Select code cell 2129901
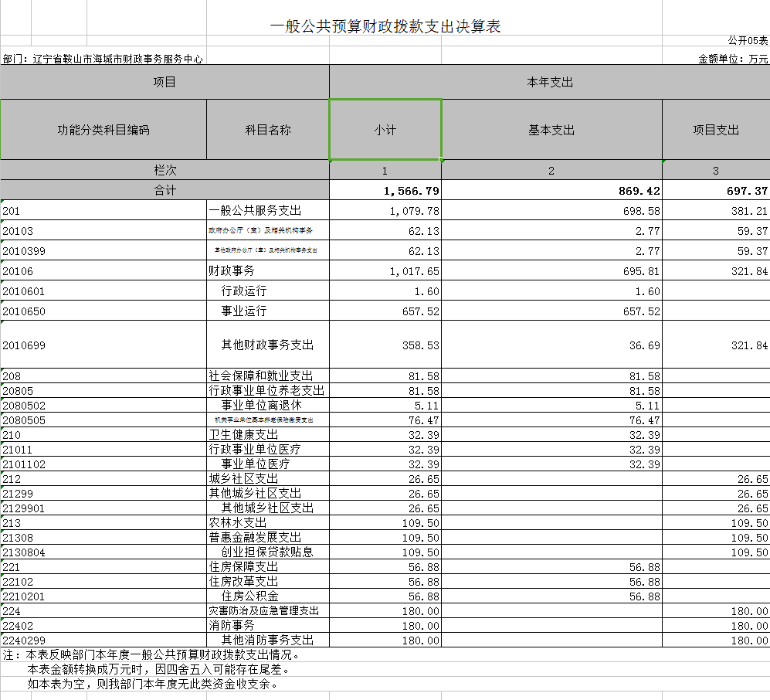The height and width of the screenshot is (700, 770). point(103,508)
